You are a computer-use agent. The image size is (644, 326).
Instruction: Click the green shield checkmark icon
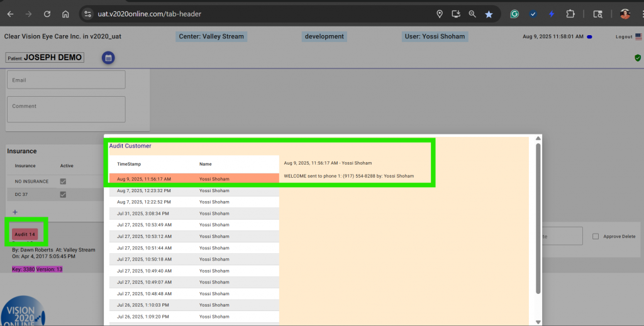pyautogui.click(x=637, y=58)
